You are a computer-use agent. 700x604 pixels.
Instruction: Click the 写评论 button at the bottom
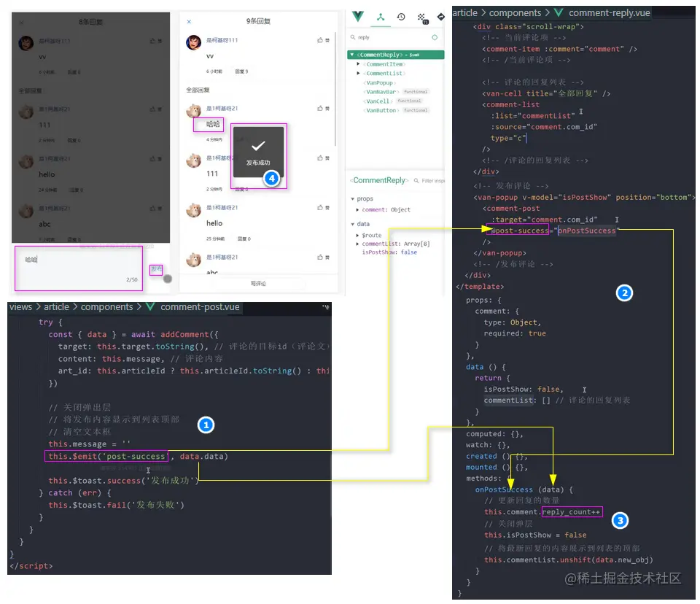258,284
